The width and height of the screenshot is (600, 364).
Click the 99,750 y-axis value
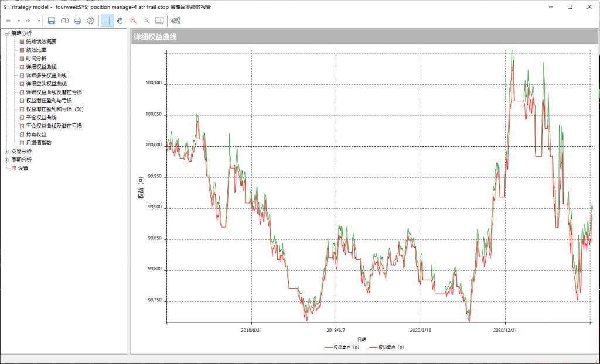[156, 300]
